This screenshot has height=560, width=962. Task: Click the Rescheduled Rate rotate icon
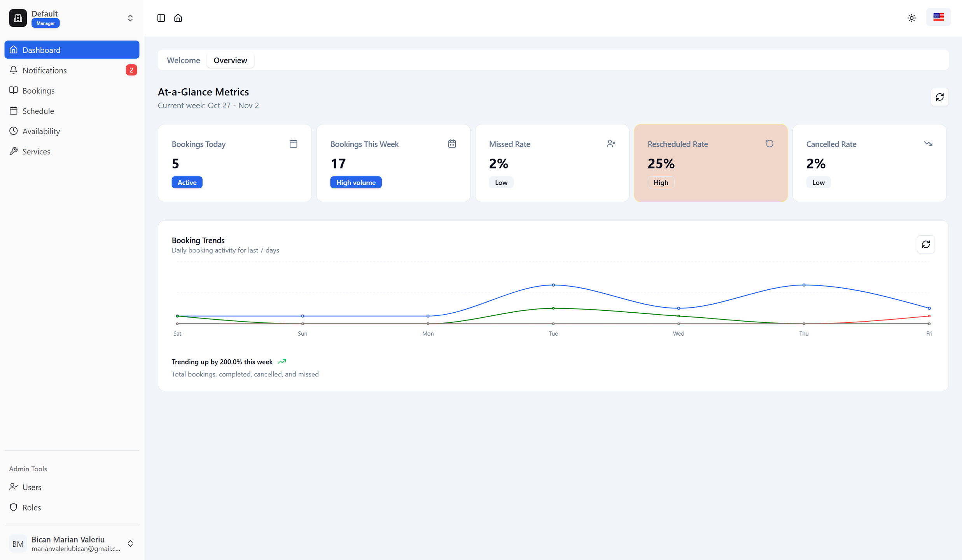click(x=769, y=144)
